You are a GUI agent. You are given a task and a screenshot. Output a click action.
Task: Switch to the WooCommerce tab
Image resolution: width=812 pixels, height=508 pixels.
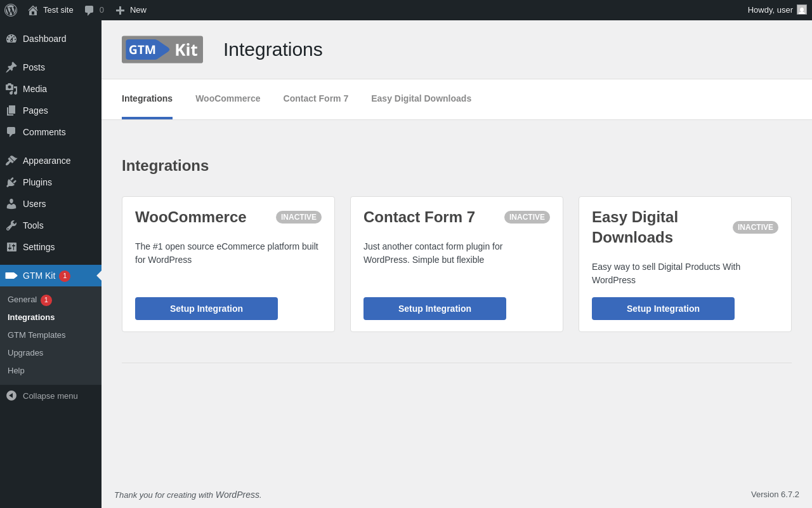[228, 98]
